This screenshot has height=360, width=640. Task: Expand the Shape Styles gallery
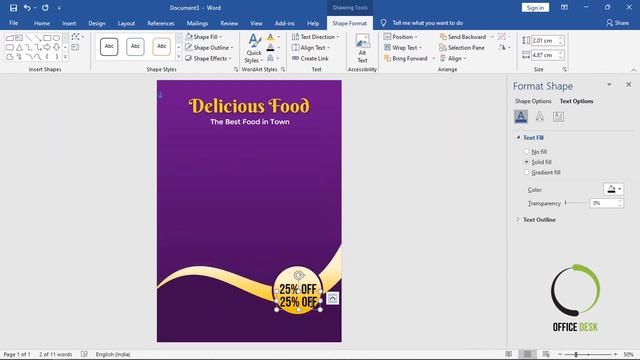tap(178, 57)
